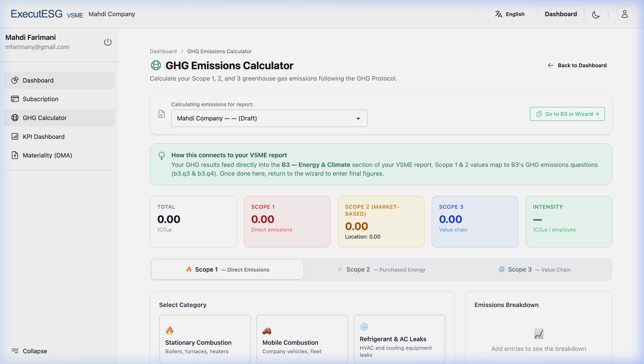Follow the Back to Dashboard link

pyautogui.click(x=577, y=65)
